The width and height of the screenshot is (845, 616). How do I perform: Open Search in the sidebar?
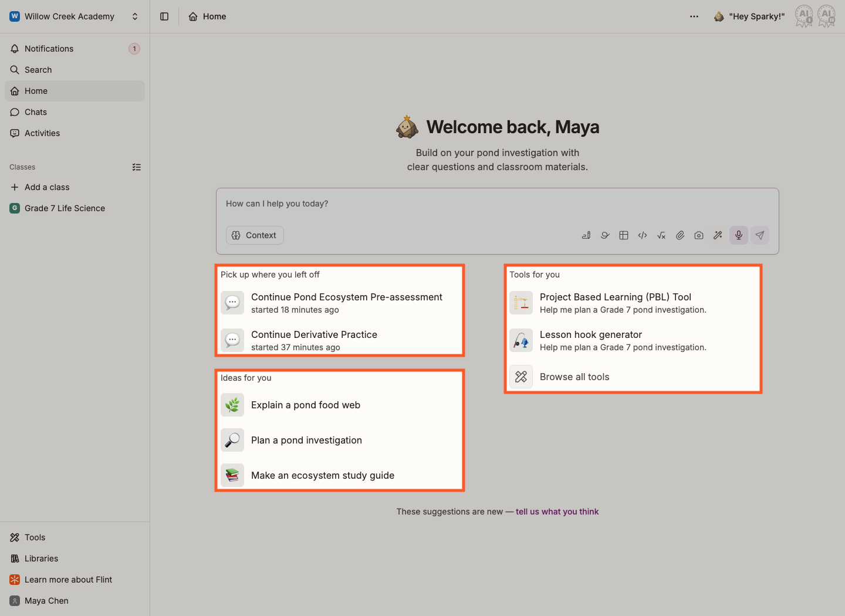[75, 70]
